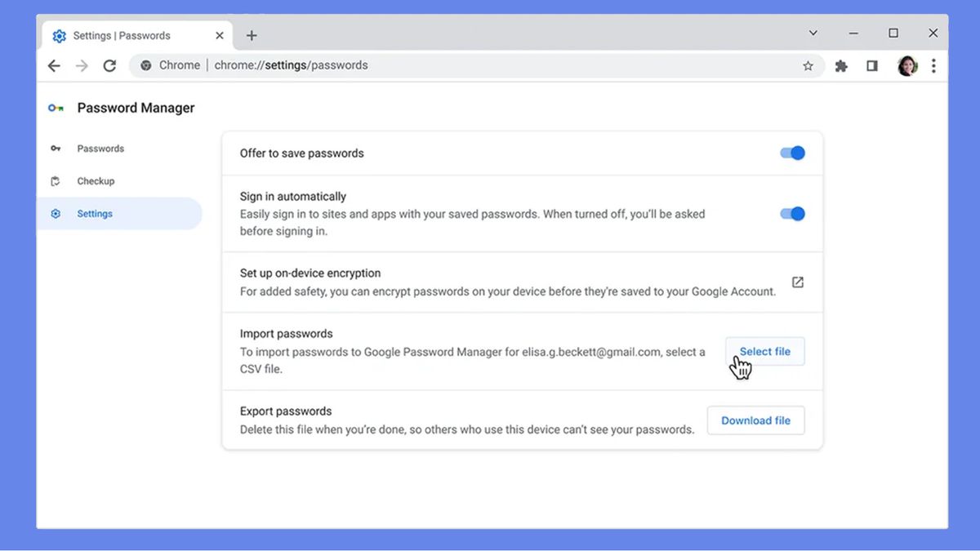Image resolution: width=980 pixels, height=551 pixels.
Task: Disable Offer to save passwords
Action: click(791, 153)
